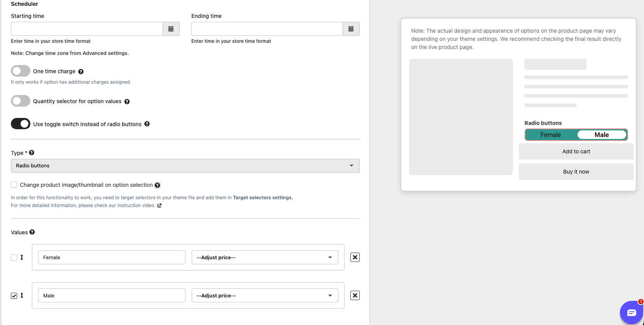Select Female in the preview toggle

pos(551,135)
